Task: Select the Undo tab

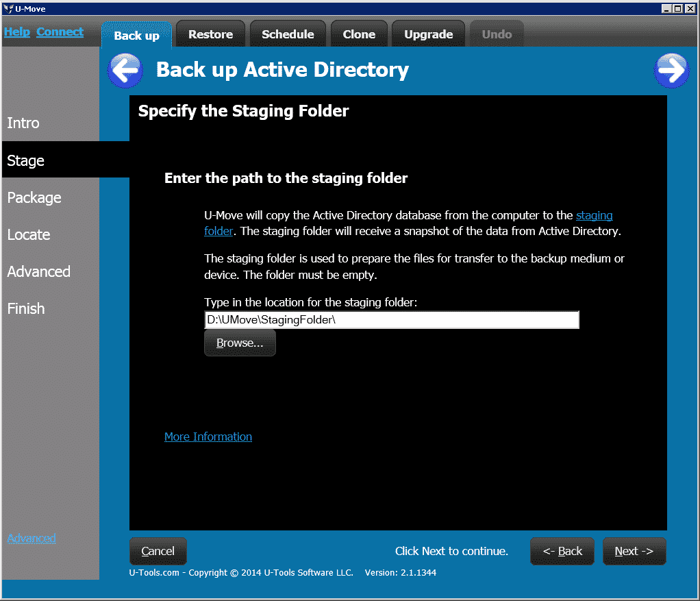Action: point(497,34)
